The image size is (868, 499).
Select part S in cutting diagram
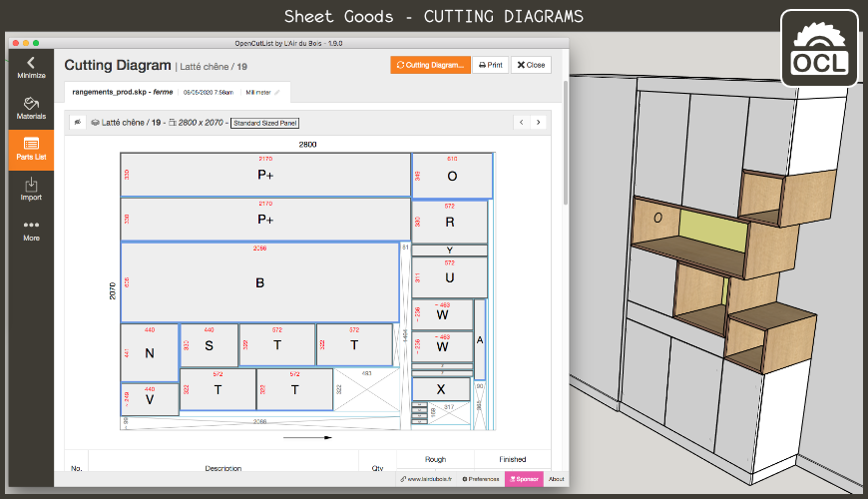click(x=209, y=345)
